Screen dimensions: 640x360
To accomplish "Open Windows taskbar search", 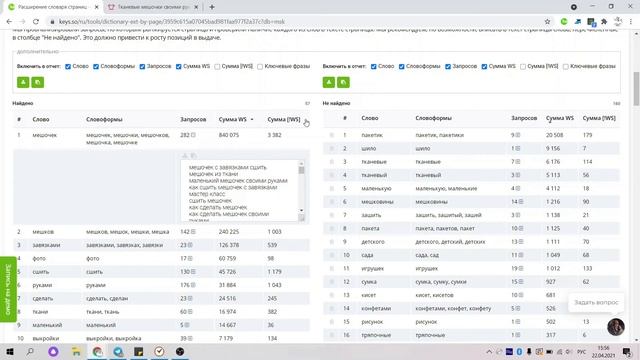I will pos(30,351).
